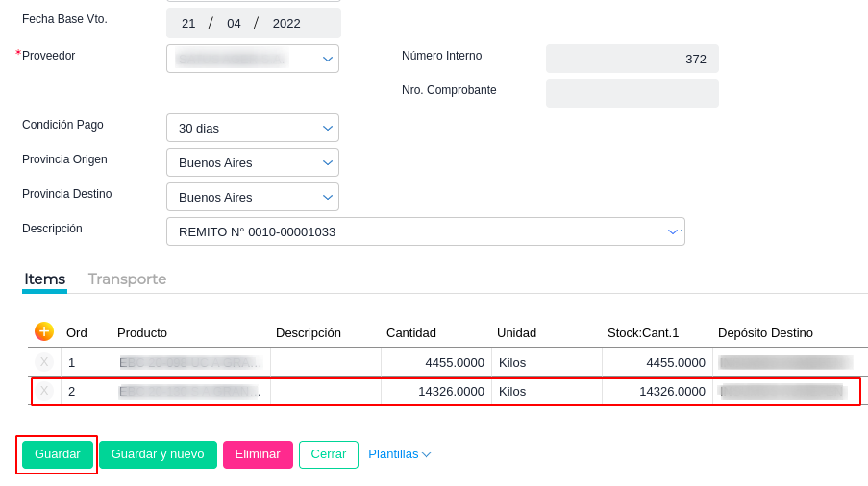Open the Plantillas menu
The height and width of the screenshot is (486, 868).
click(x=399, y=454)
